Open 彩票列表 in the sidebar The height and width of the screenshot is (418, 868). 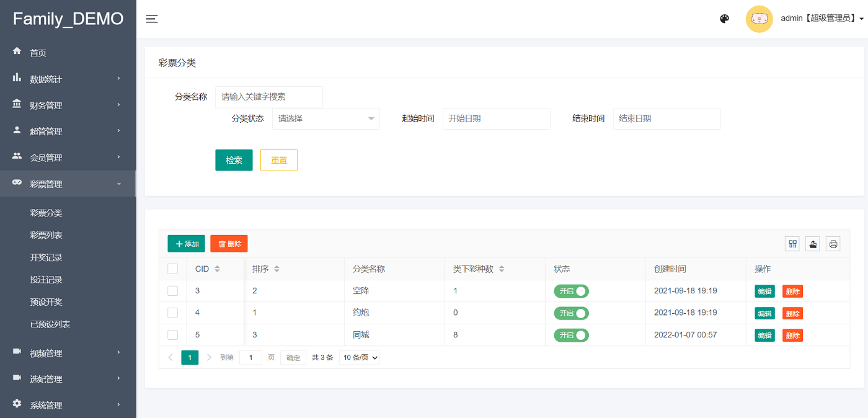(x=46, y=235)
